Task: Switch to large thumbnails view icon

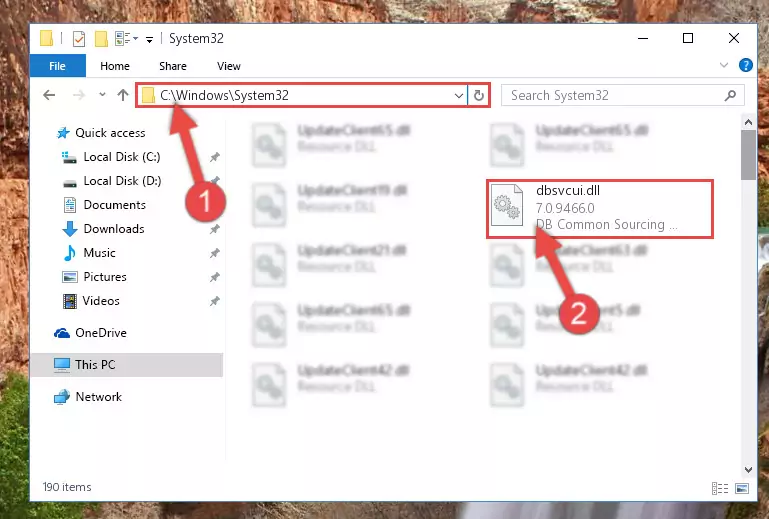Action: [742, 488]
